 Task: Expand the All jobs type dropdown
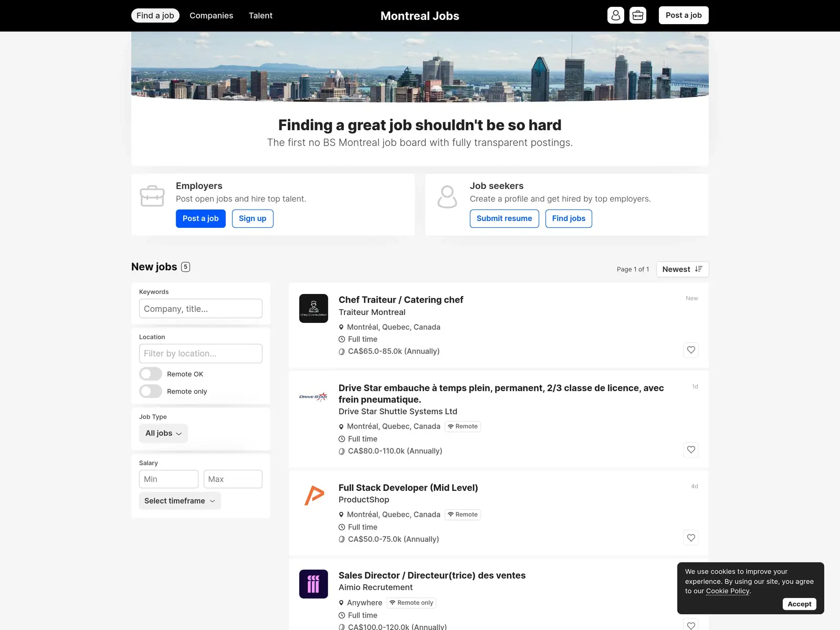click(163, 433)
